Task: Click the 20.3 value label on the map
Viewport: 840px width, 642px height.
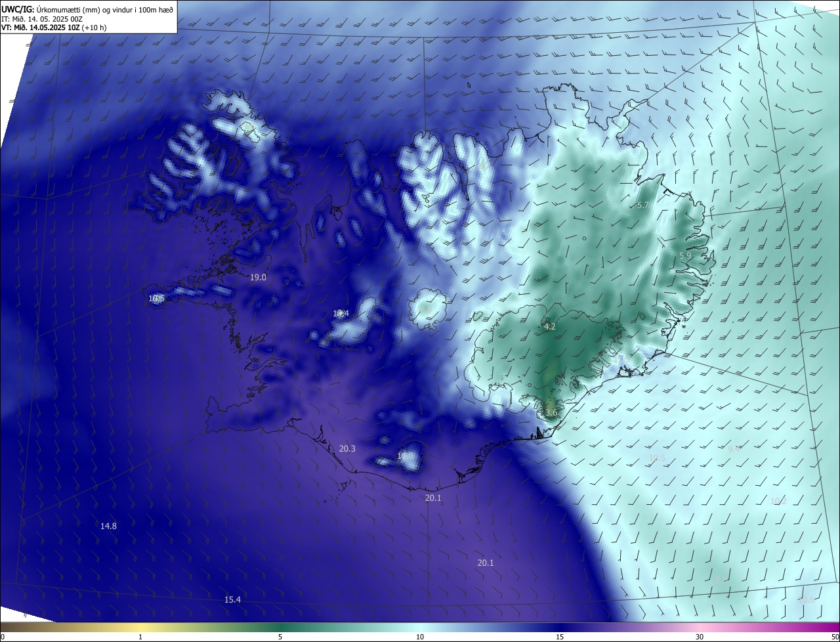Action: [347, 449]
